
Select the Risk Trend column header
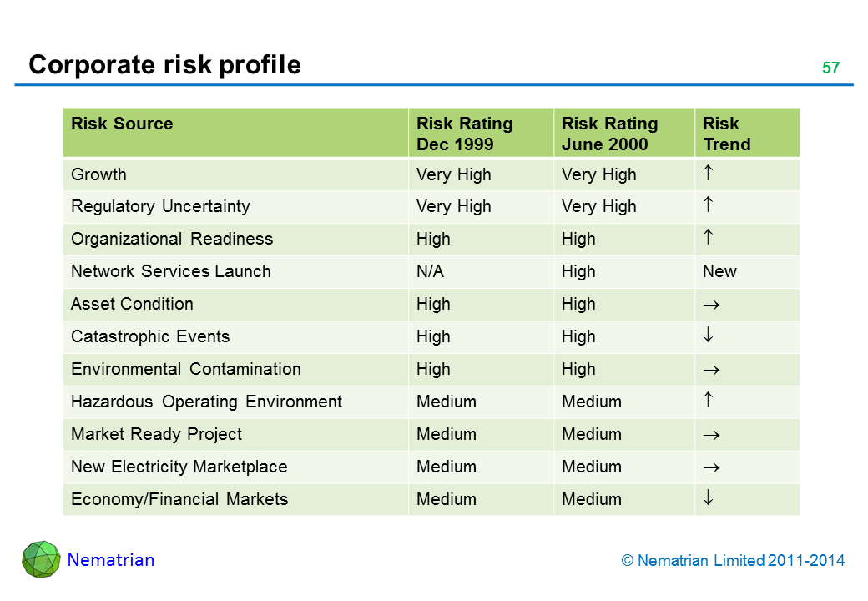tap(726, 134)
